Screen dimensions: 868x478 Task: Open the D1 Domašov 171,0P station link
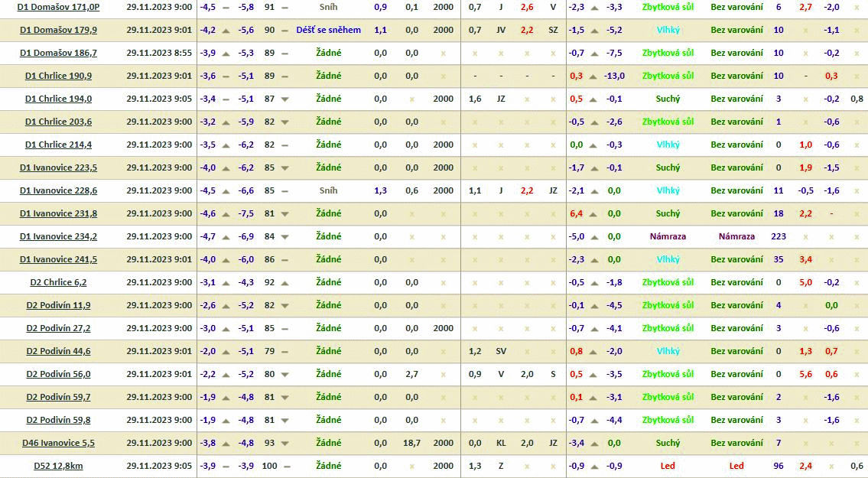(58, 7)
